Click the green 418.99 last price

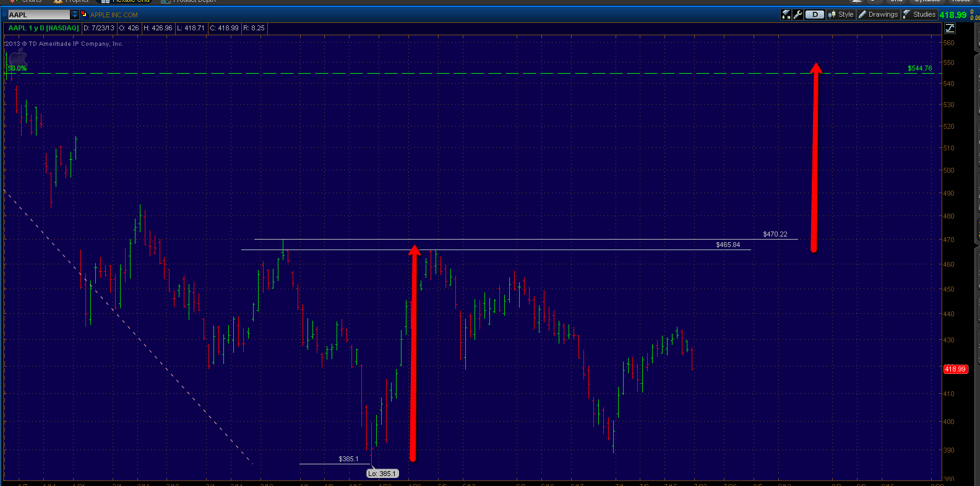pyautogui.click(x=953, y=15)
